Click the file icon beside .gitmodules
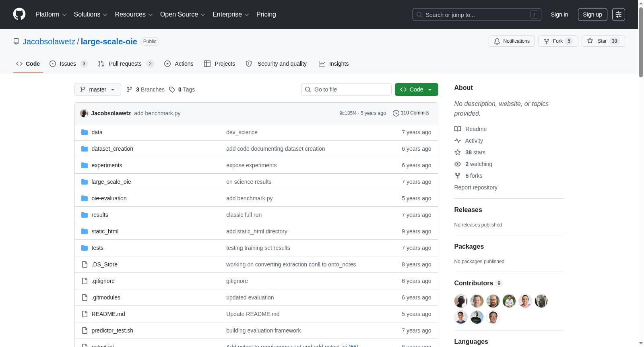Image resolution: width=644 pixels, height=347 pixels. coord(85,297)
